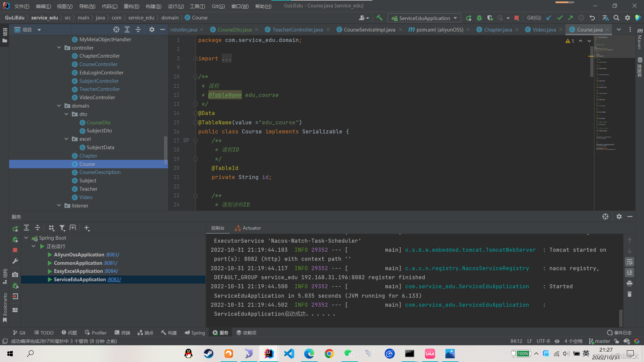
Task: Click the Build project hammer icon
Action: tap(379, 18)
